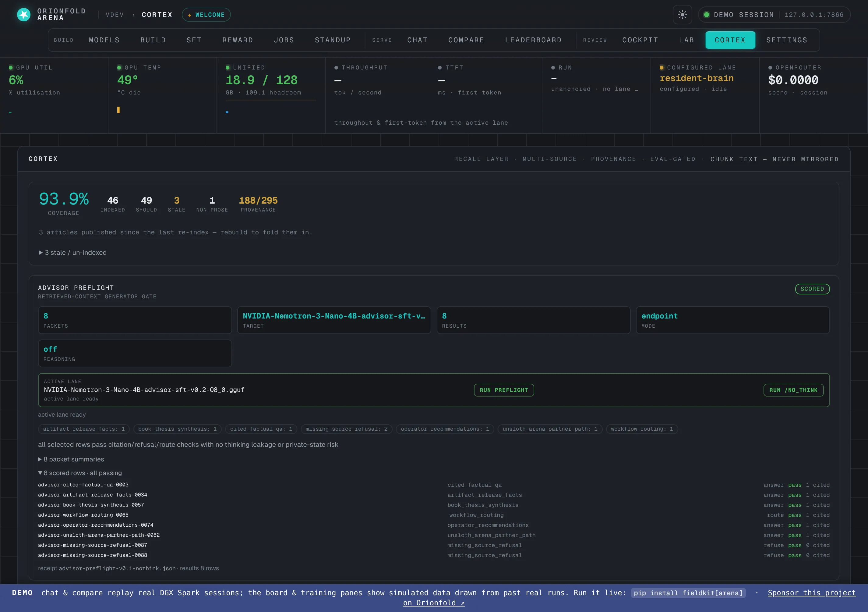Viewport: 868px width, 612px height.
Task: Open the Reward tab
Action: pyautogui.click(x=238, y=40)
